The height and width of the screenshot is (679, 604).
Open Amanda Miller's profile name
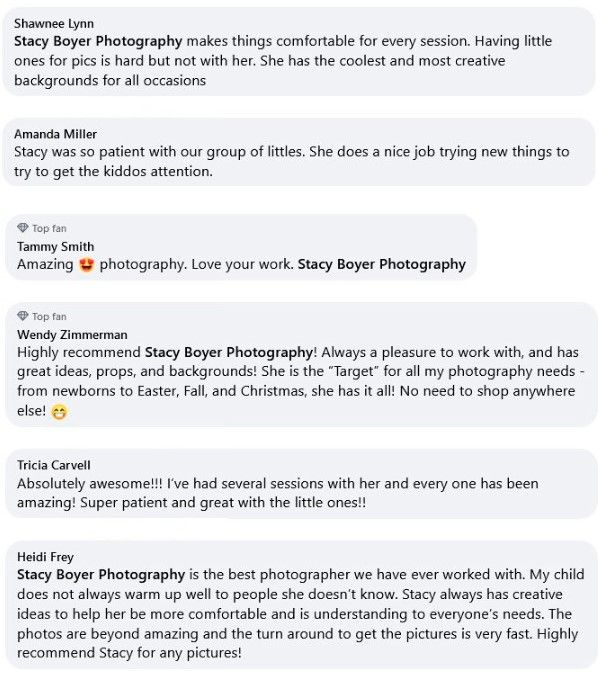[55, 134]
